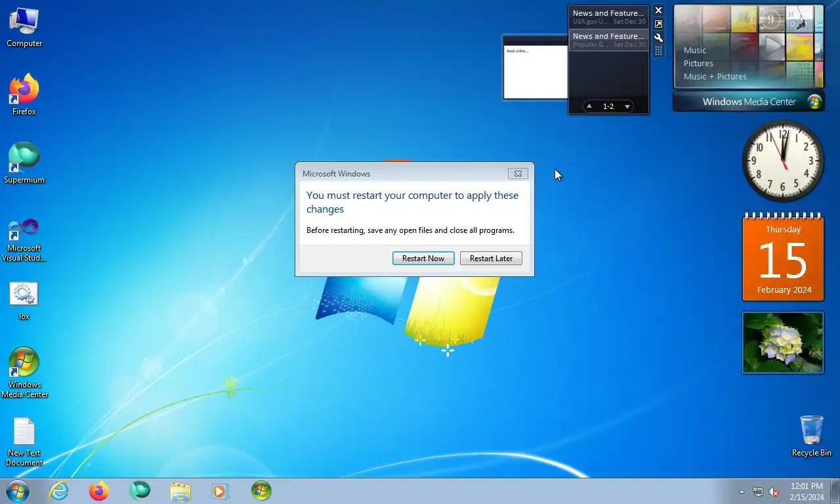Click the calendar gadget showing Thursday 15
The width and height of the screenshot is (840, 504).
point(783,257)
